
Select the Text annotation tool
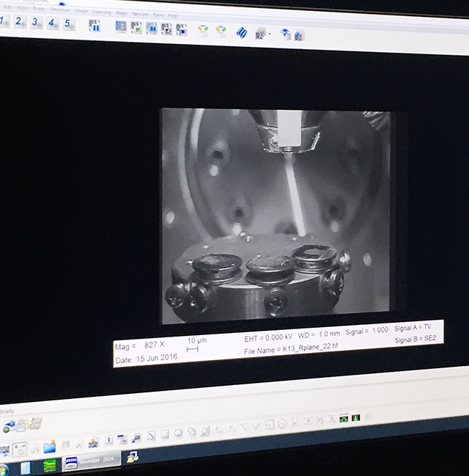109,439
